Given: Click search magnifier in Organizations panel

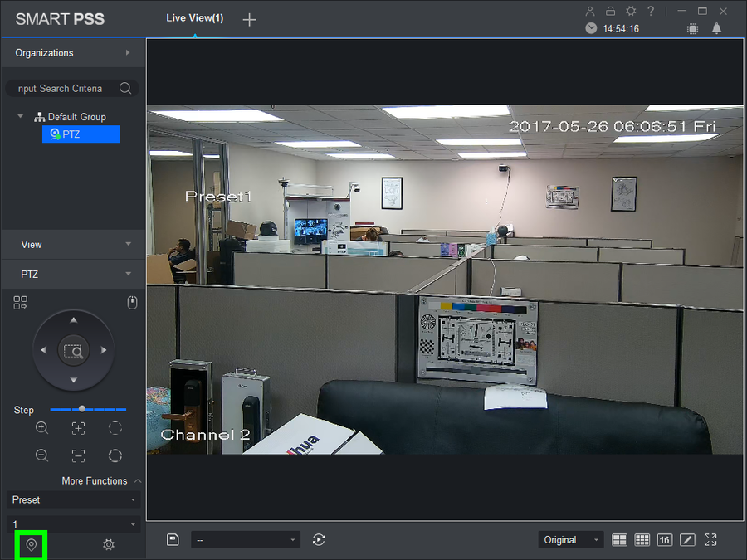Looking at the screenshot, I should (125, 88).
